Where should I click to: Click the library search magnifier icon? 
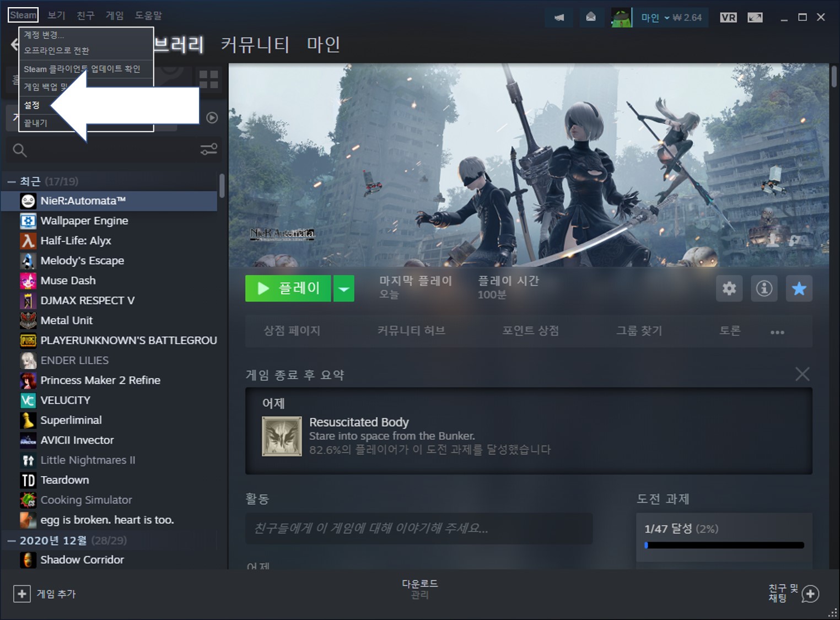pyautogui.click(x=20, y=150)
